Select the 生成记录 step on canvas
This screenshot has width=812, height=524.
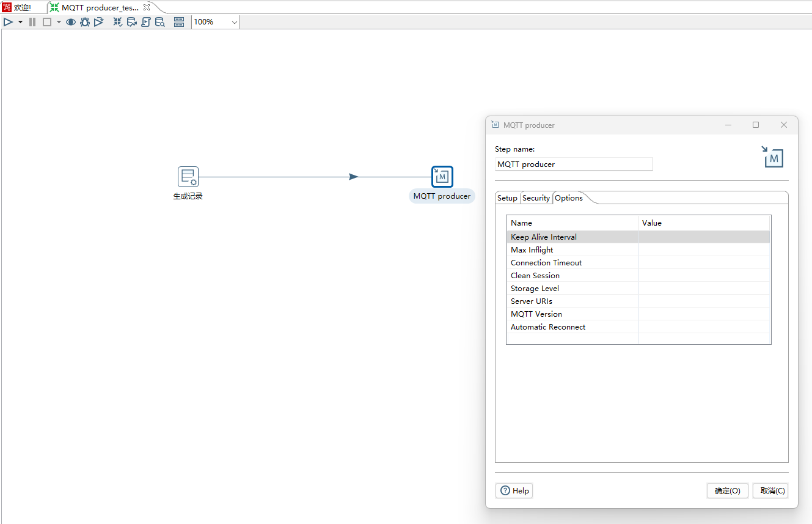pyautogui.click(x=188, y=177)
